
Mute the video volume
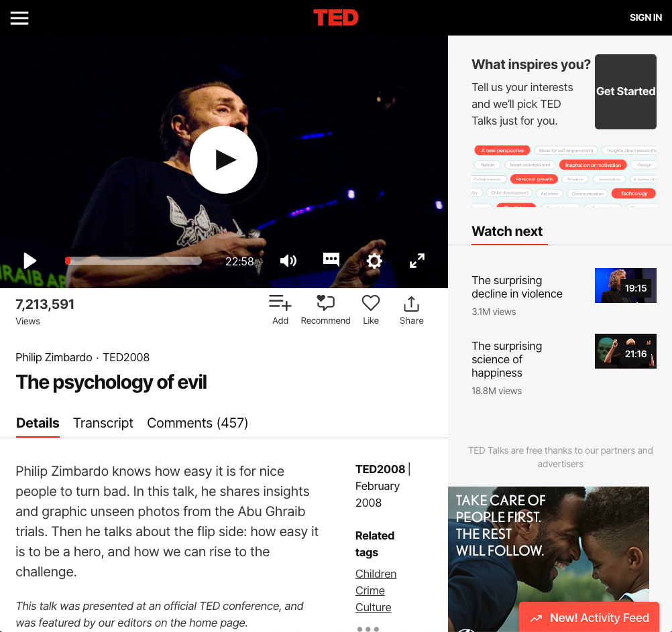[288, 261]
